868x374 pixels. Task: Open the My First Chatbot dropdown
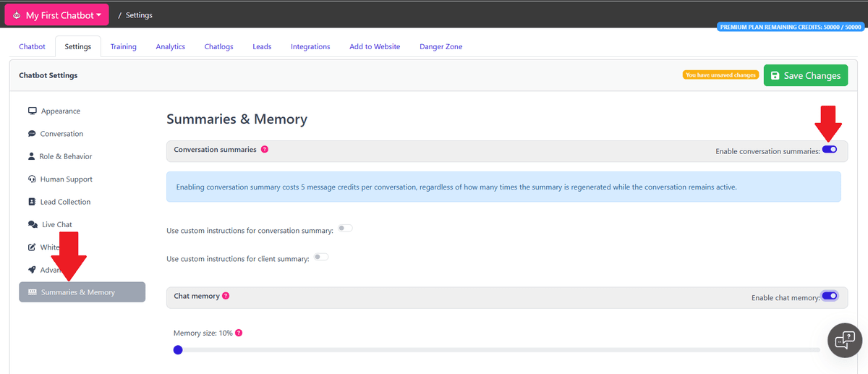pyautogui.click(x=56, y=15)
